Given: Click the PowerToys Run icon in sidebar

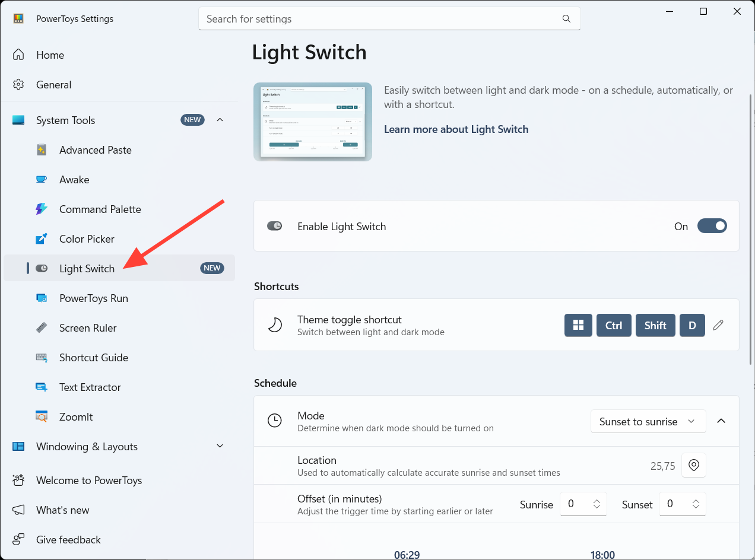Looking at the screenshot, I should [x=42, y=298].
